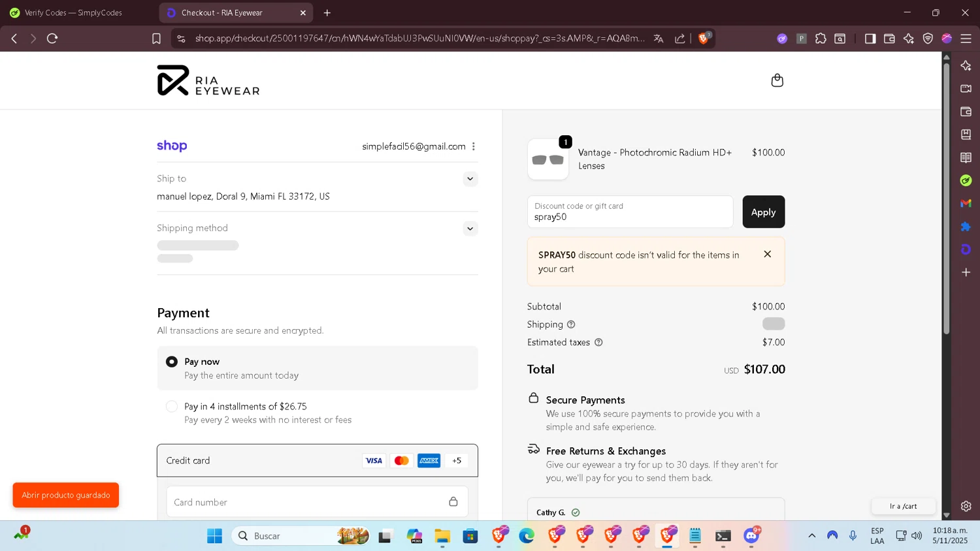Show hidden system tray icons chevron
This screenshot has height=551, width=980.
point(811,536)
